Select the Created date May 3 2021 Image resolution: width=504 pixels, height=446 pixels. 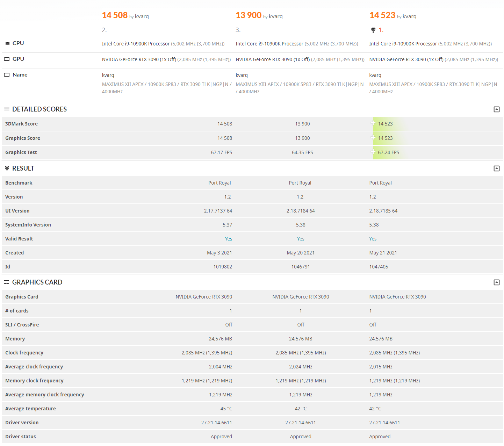(219, 253)
